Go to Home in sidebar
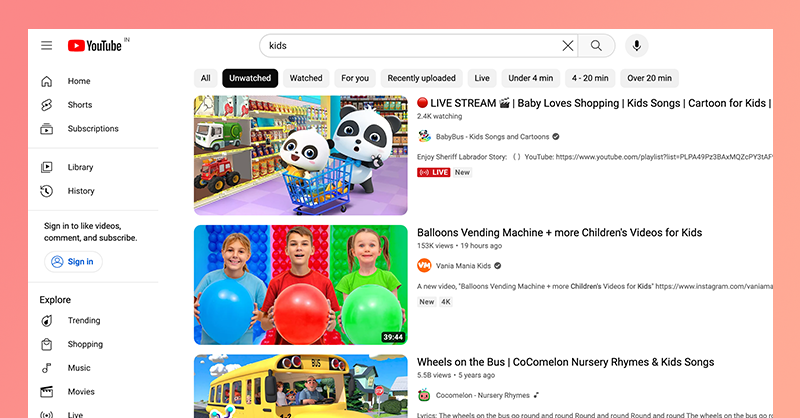Screen dimensions: 800x418 point(79,81)
